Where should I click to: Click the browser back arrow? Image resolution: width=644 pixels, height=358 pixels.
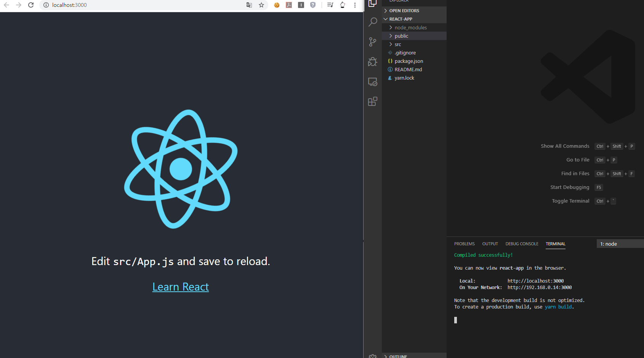click(x=6, y=5)
